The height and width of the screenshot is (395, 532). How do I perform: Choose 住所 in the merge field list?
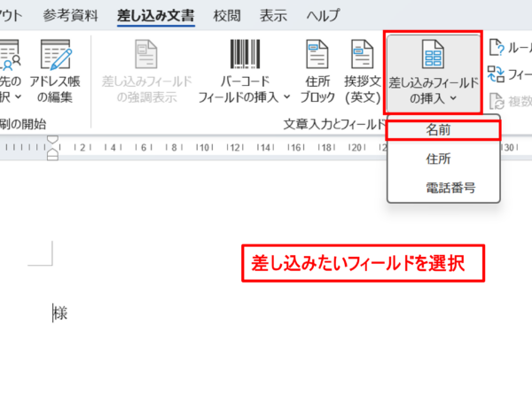click(x=443, y=159)
